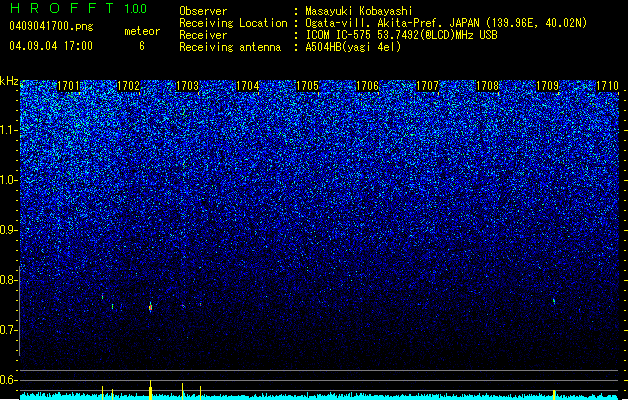Click the bright red meteor echo after 1702
629x400 pixels.
pos(150,307)
